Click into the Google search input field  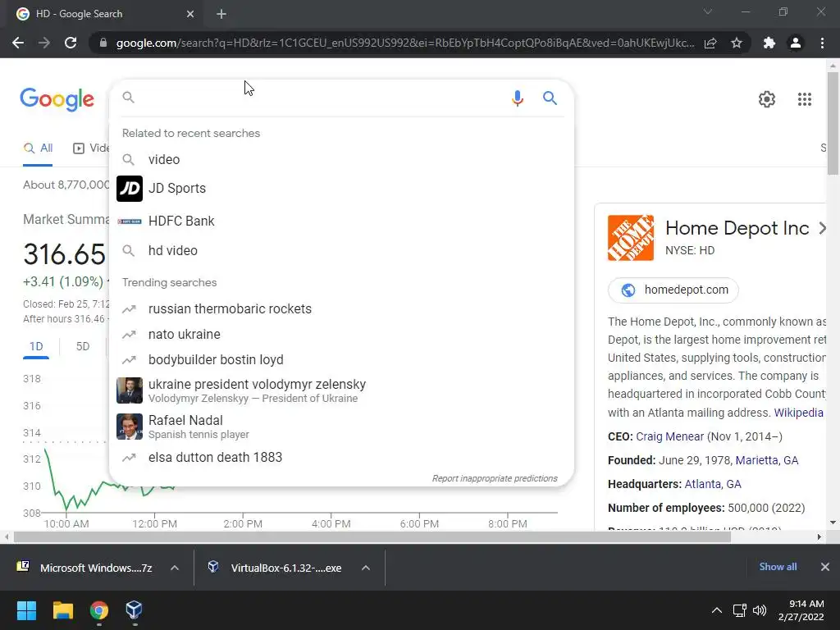coord(320,98)
